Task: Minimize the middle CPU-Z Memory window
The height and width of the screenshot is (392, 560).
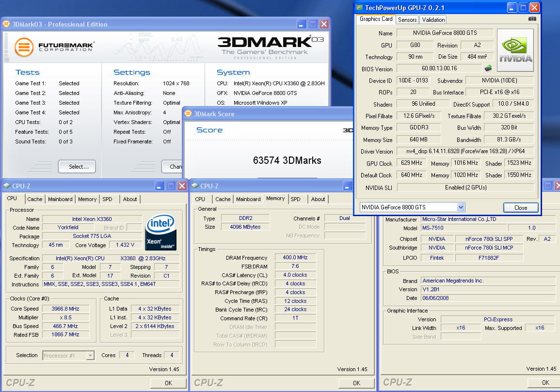Action: tap(348, 186)
